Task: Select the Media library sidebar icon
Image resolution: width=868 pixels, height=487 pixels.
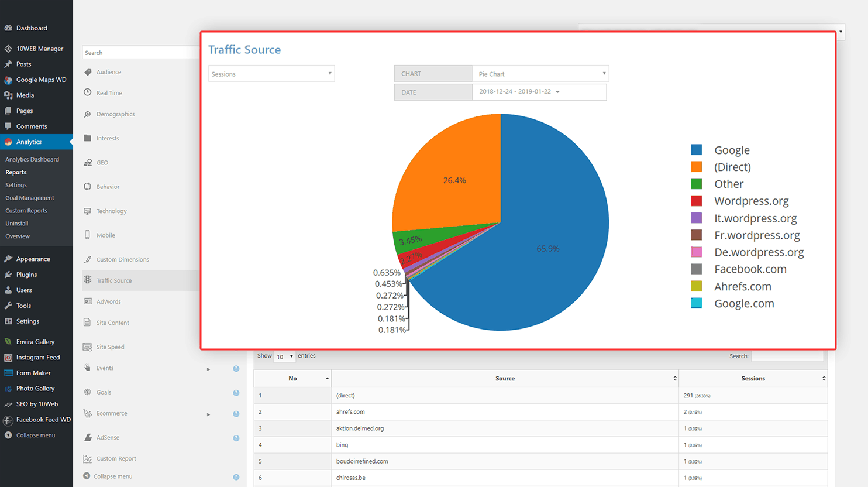Action: (x=9, y=95)
